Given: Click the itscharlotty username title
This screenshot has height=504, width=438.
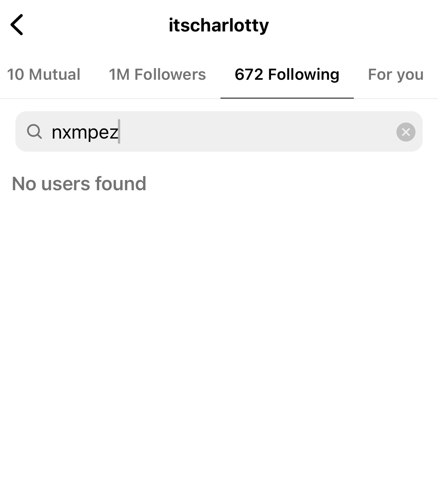Looking at the screenshot, I should pyautogui.click(x=219, y=25).
